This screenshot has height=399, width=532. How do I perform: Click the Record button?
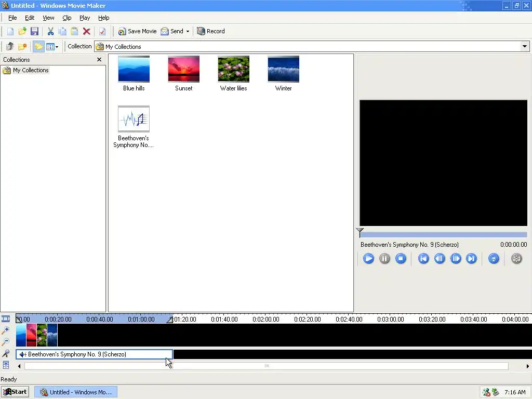(x=211, y=31)
